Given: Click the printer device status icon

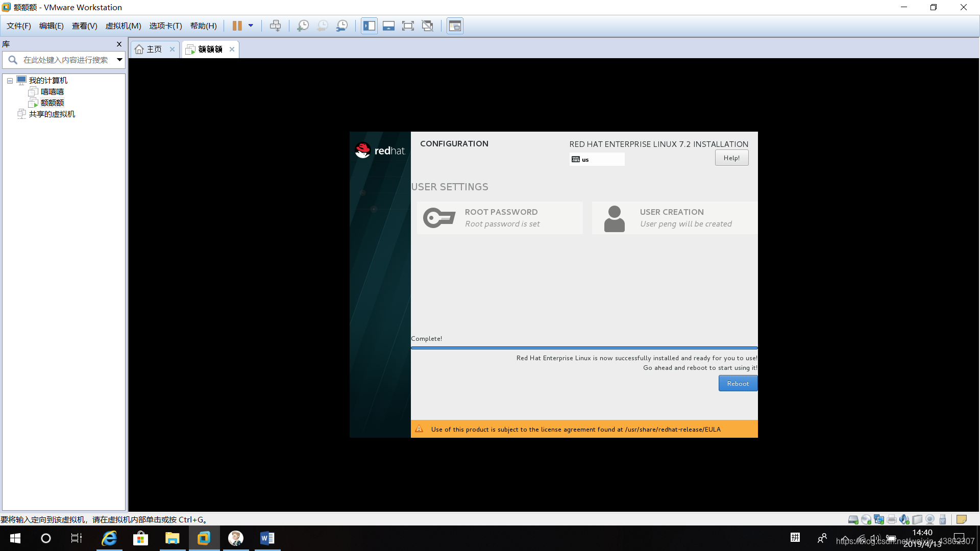Looking at the screenshot, I should click(x=892, y=519).
